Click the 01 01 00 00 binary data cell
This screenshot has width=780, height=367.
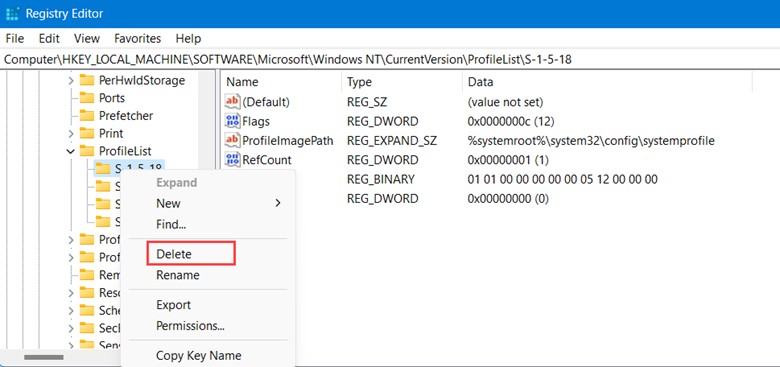click(x=563, y=179)
